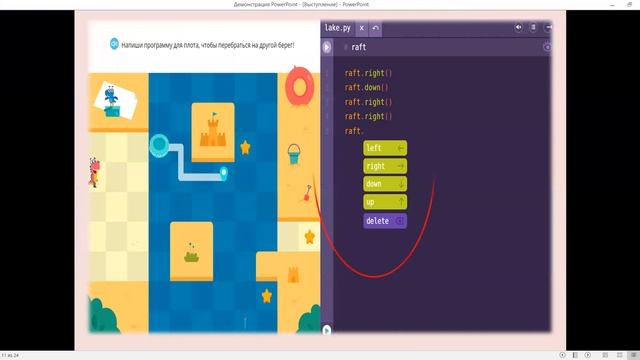Viewport: 640px width, 360px height.
Task: Click the star beside the sandcastle island
Action: tap(245, 147)
